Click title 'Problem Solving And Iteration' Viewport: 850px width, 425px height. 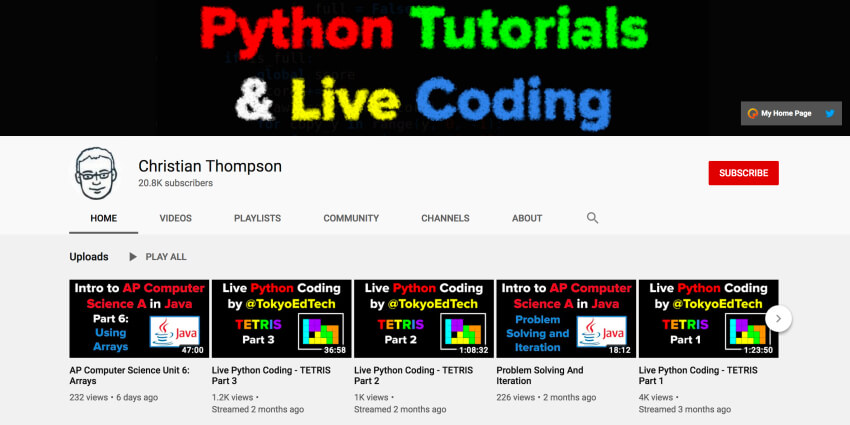(540, 376)
